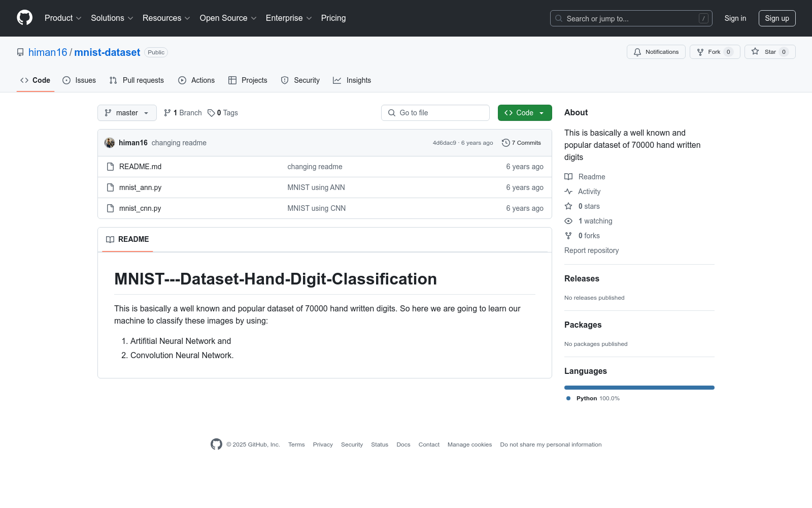Open the Releases section heading
Viewport: 812px width, 508px height.
click(x=582, y=278)
